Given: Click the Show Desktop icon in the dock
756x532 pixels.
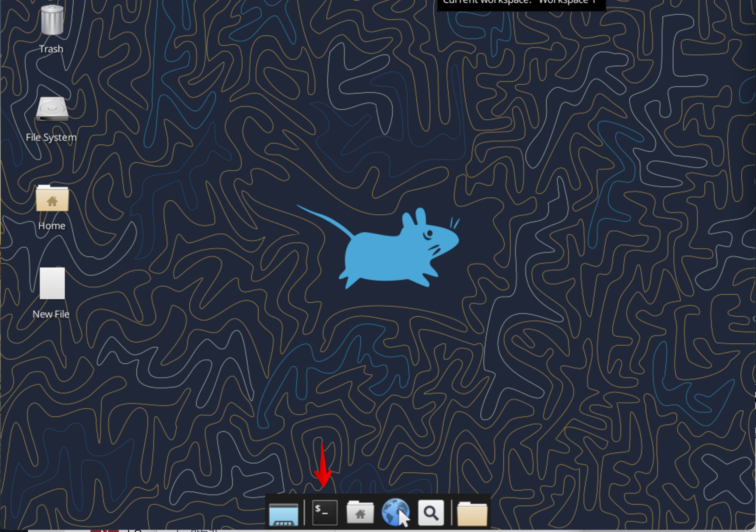Looking at the screenshot, I should (x=283, y=514).
